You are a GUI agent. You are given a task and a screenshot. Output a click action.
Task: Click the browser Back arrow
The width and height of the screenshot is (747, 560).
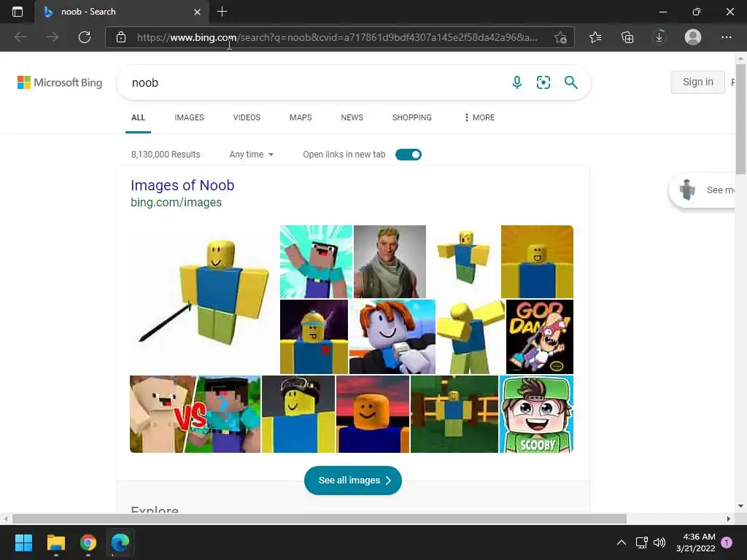coord(20,37)
